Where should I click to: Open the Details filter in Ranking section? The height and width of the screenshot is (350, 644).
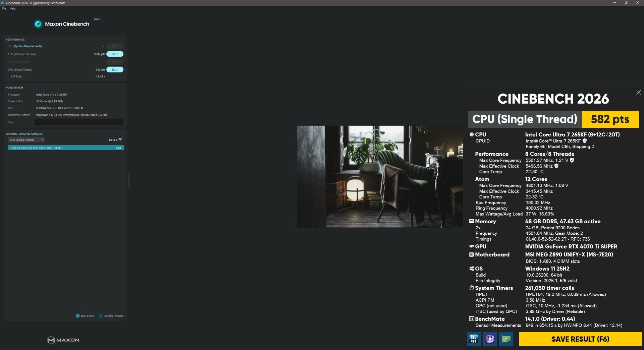[x=115, y=140]
